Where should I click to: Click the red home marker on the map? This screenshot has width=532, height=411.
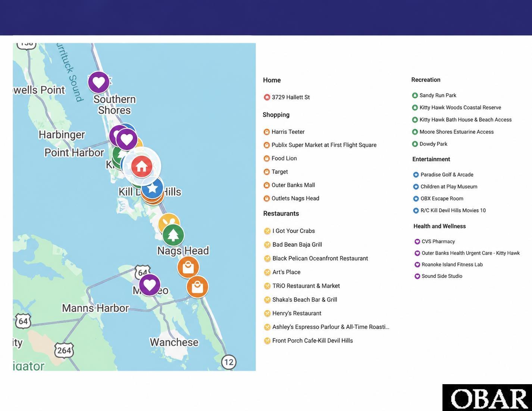pos(142,166)
